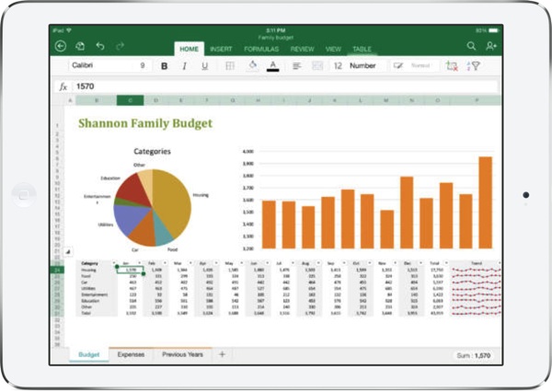Open the REVIEW ribbon tab
The height and width of the screenshot is (392, 552).
pyautogui.click(x=303, y=49)
